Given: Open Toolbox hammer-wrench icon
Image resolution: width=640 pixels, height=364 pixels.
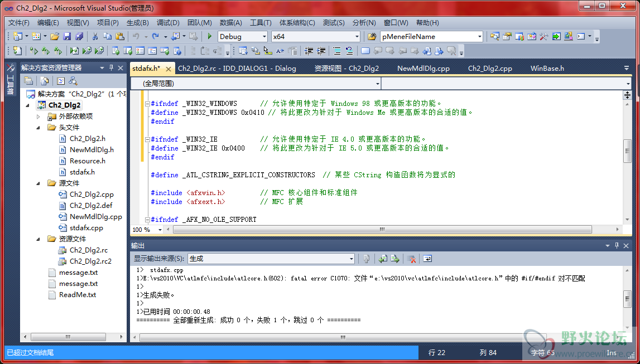Looking at the screenshot, I should (x=543, y=37).
